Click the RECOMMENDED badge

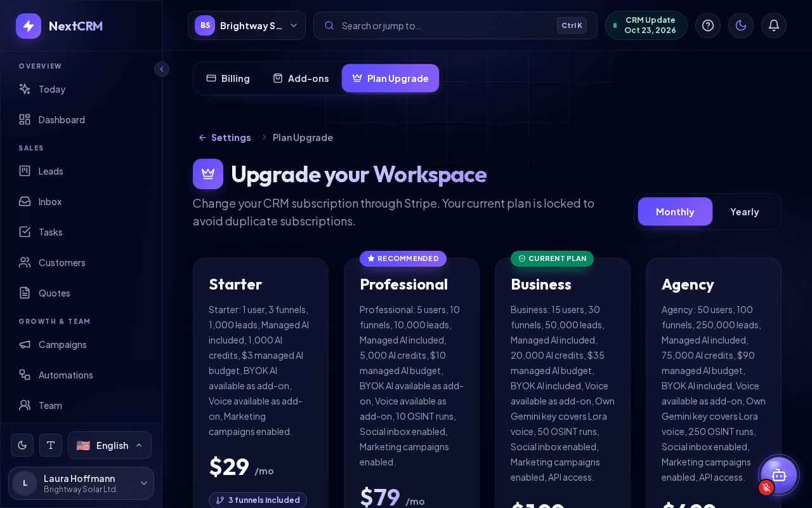(x=403, y=258)
